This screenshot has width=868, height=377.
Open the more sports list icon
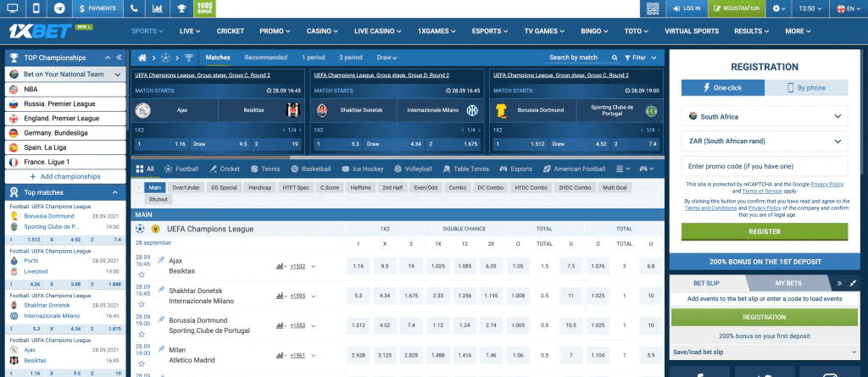(623, 169)
